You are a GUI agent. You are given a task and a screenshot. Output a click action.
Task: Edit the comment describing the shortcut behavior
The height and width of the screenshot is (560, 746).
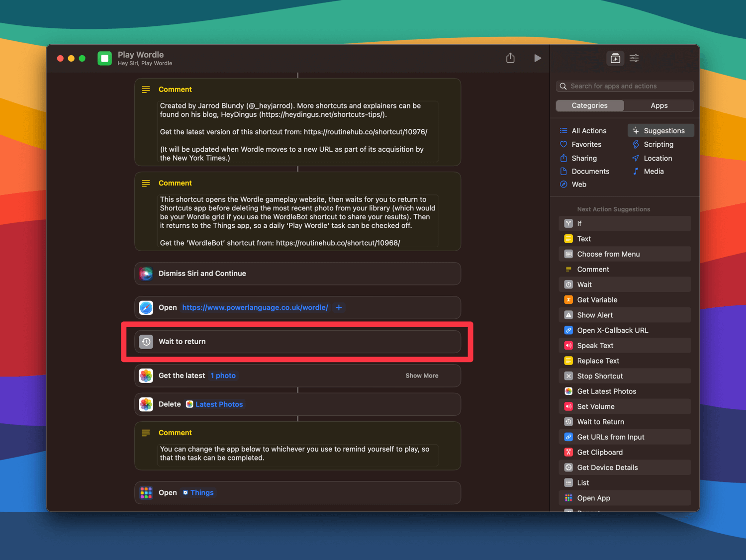[297, 221]
